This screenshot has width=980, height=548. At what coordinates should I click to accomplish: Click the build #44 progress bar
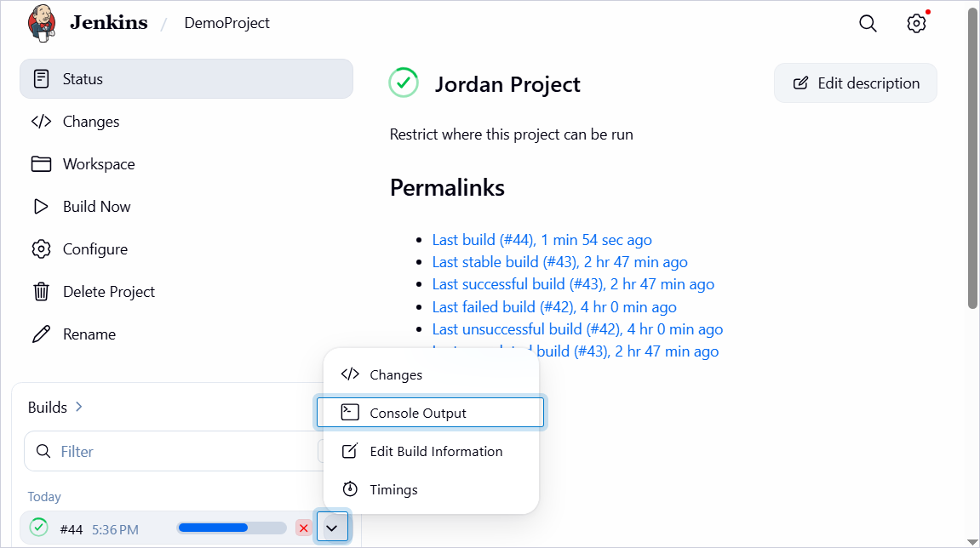point(232,528)
